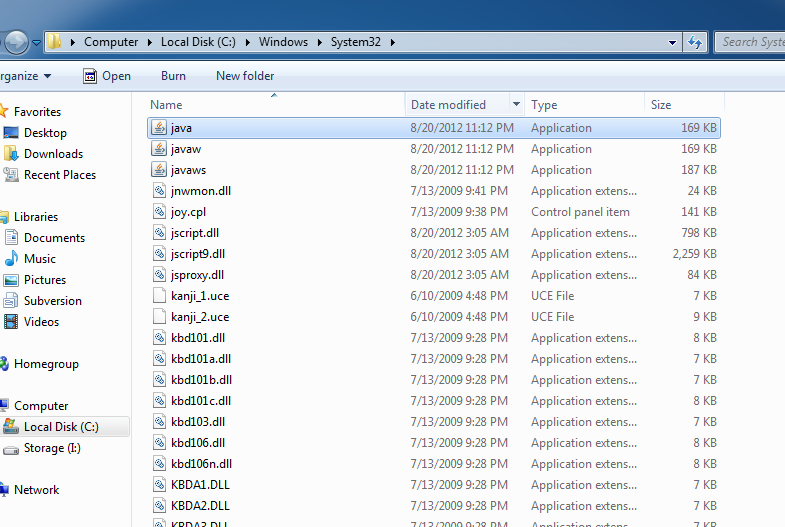Screen dimensions: 785x527
Task: Click the kbd101.dll file icon
Action: pyautogui.click(x=159, y=338)
